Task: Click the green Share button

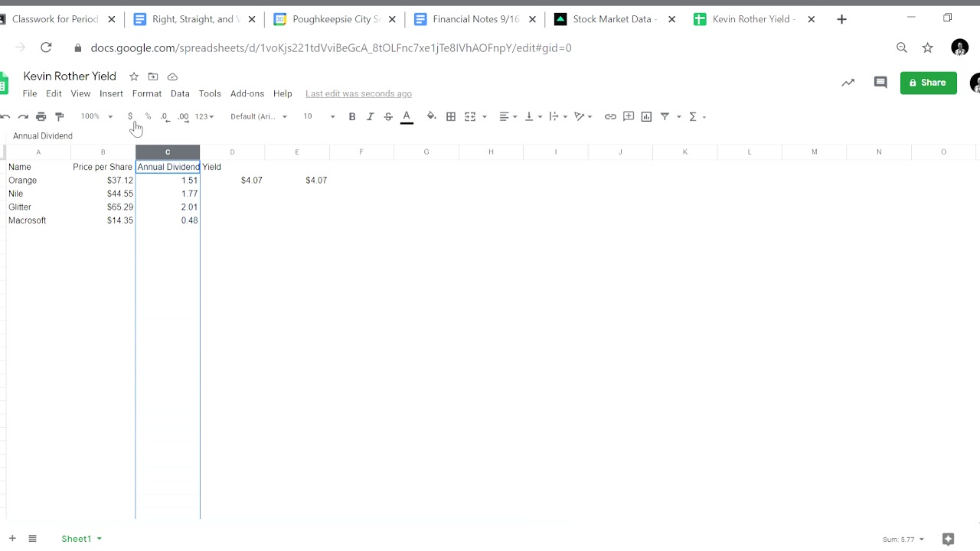Action: (x=928, y=83)
